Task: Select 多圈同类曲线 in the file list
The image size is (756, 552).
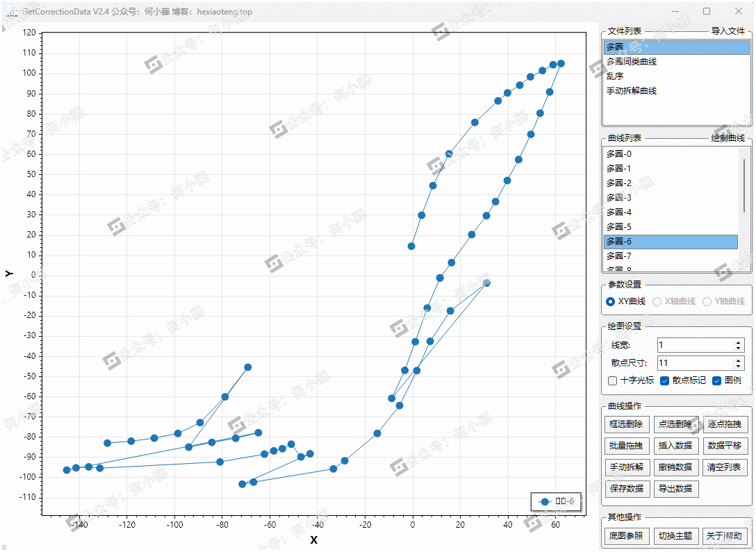Action: coord(631,62)
